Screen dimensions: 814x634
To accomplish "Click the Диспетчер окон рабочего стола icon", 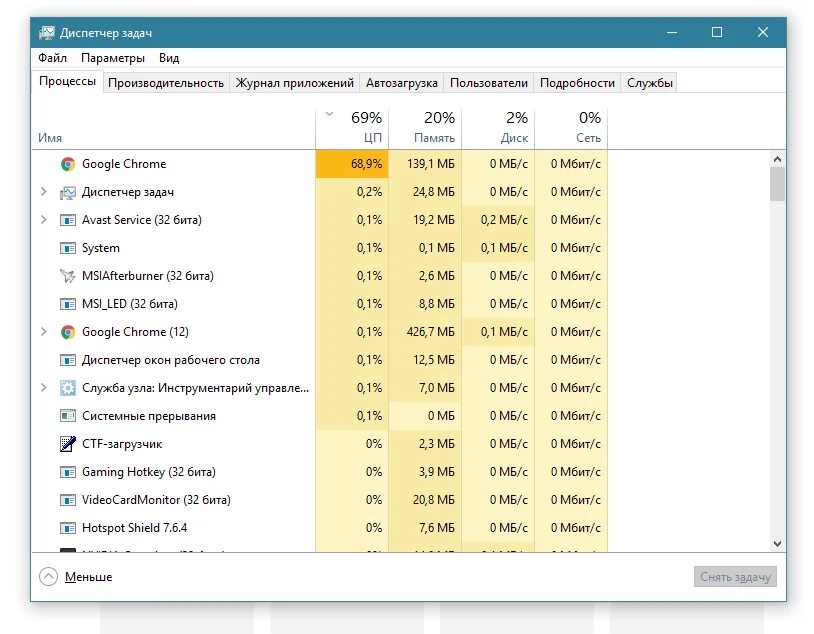I will (67, 360).
